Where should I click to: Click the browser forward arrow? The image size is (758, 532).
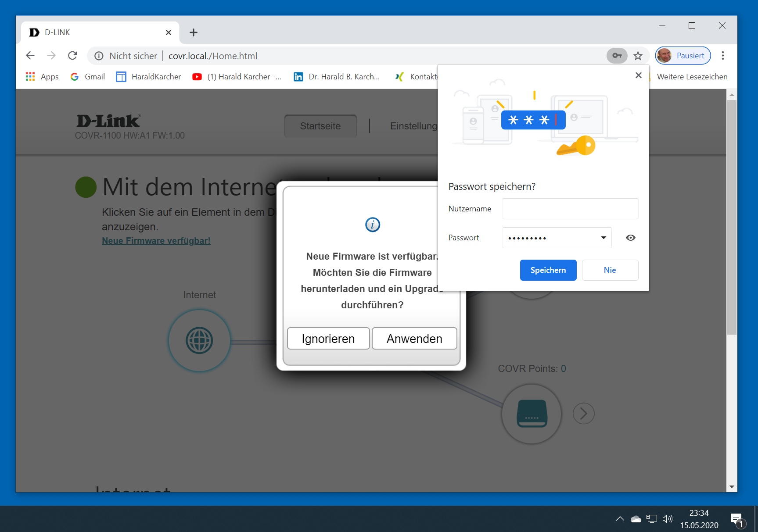click(x=51, y=56)
